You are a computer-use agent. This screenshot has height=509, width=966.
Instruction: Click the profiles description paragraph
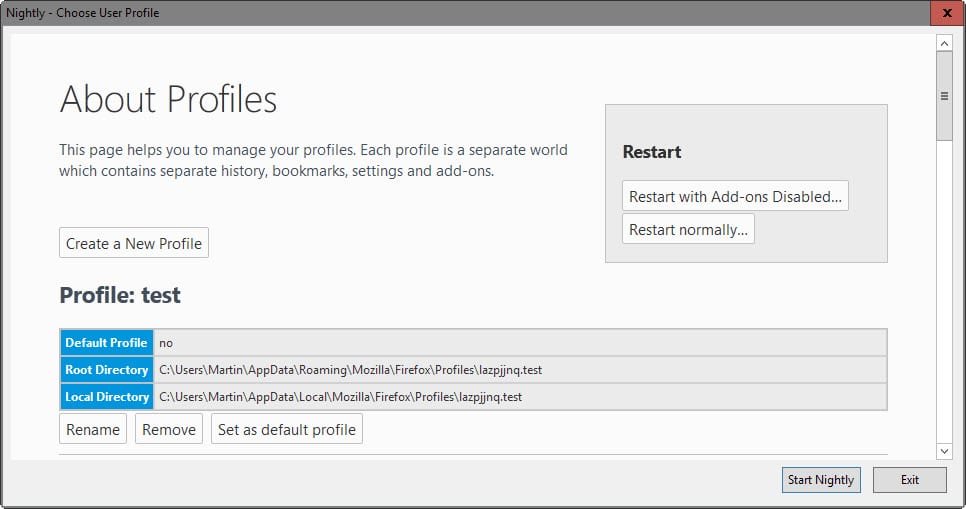[313, 160]
